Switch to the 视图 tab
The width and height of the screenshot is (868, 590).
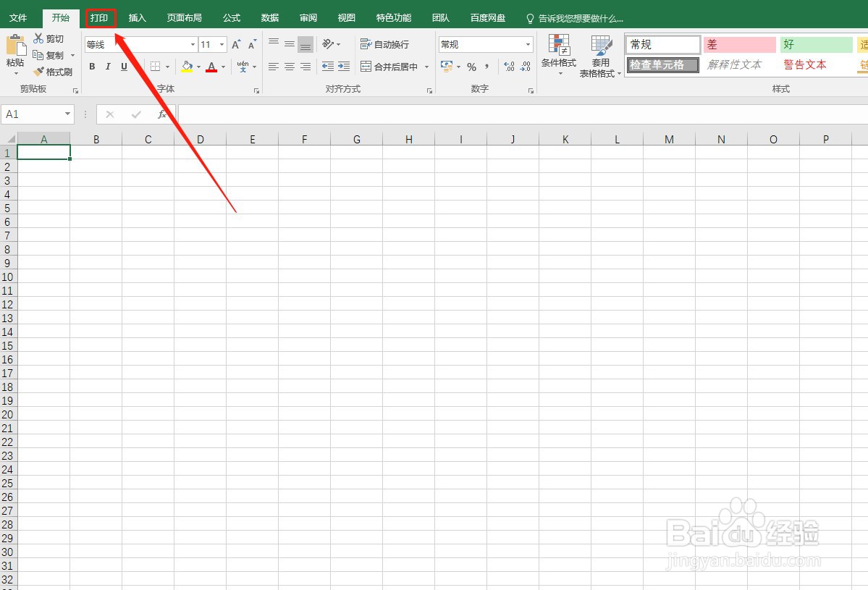[x=347, y=17]
